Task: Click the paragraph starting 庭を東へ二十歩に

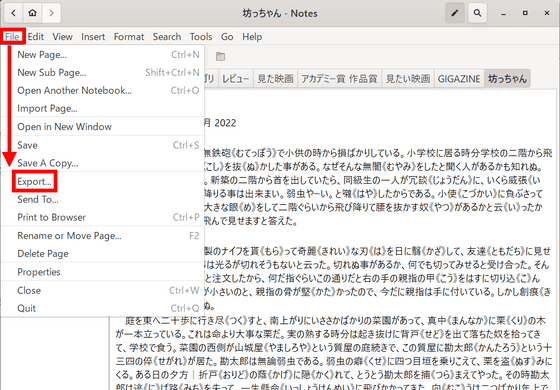Action: (x=334, y=354)
